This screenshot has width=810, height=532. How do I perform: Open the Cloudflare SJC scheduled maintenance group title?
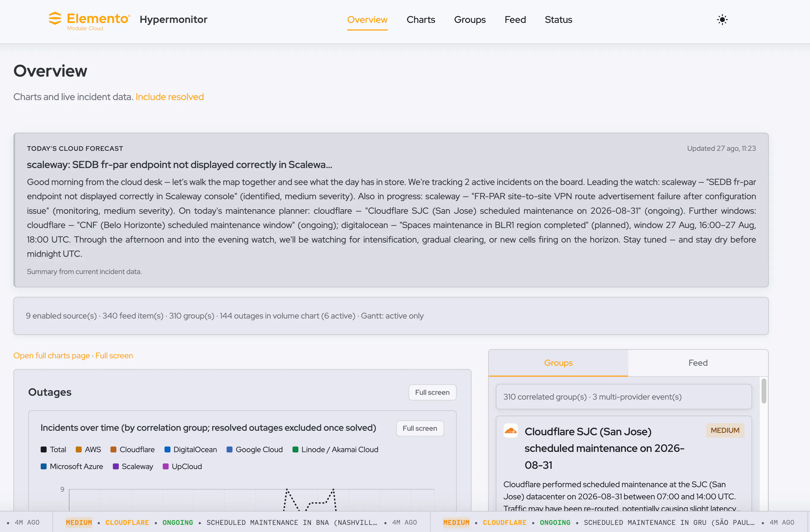(x=605, y=448)
